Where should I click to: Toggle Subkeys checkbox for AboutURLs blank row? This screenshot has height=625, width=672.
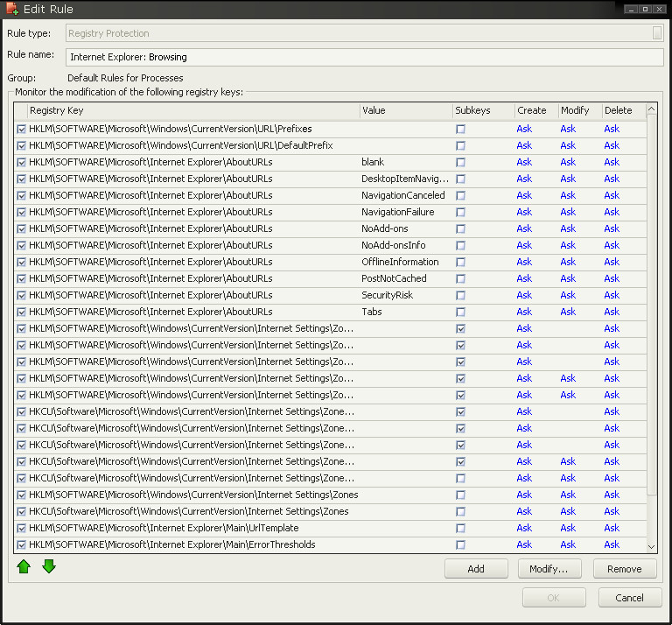pyautogui.click(x=461, y=163)
